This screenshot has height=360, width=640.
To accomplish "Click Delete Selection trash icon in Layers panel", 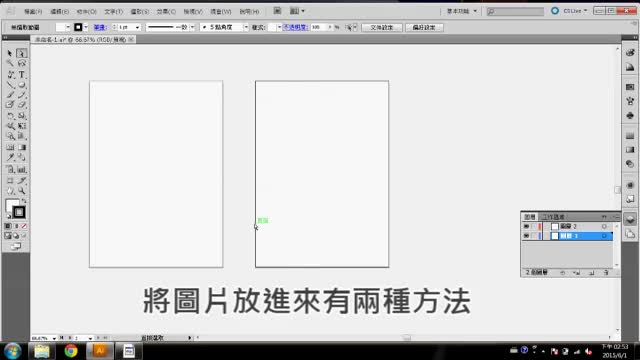I will coord(606,273).
